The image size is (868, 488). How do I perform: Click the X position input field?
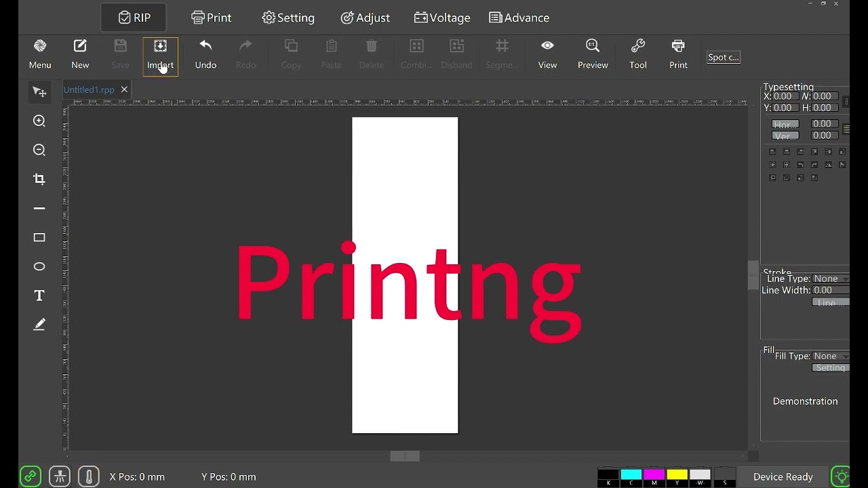click(x=785, y=96)
